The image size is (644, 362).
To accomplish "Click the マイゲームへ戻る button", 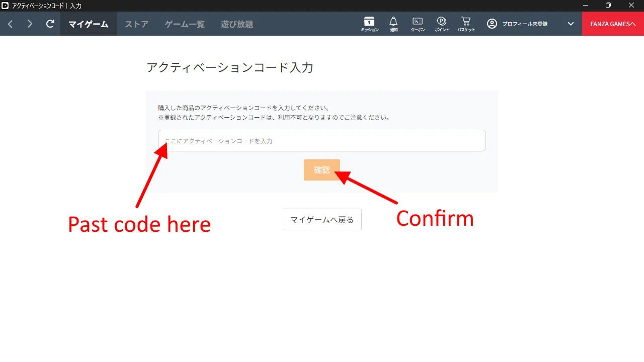I will coord(322,220).
